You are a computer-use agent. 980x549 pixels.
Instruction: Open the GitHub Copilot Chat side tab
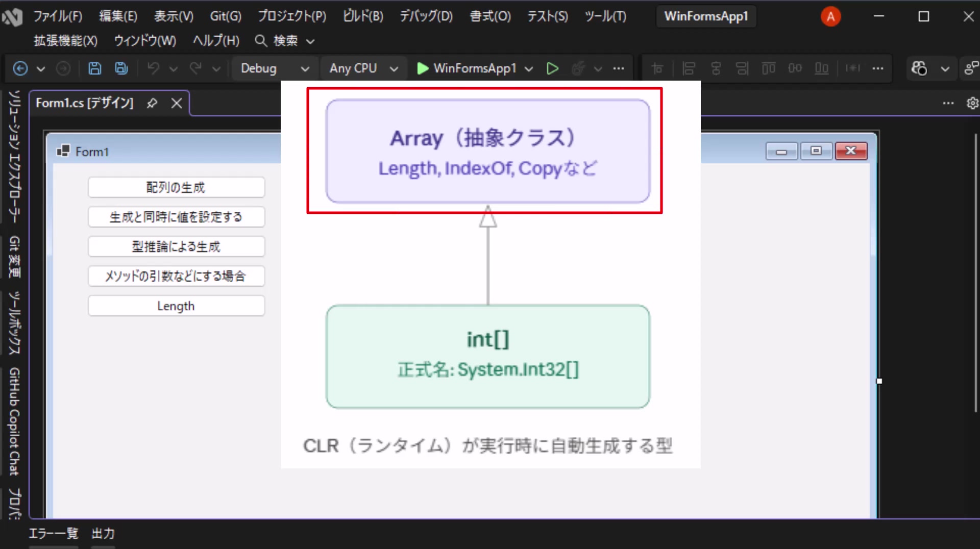[x=14, y=421]
